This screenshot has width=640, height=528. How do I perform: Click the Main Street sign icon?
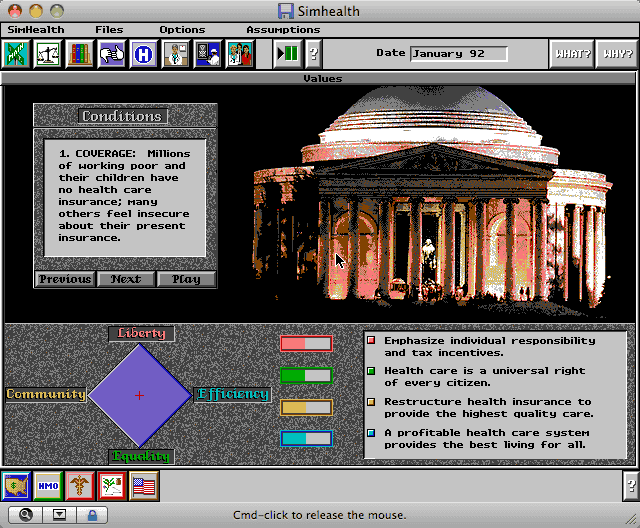(x=16, y=54)
